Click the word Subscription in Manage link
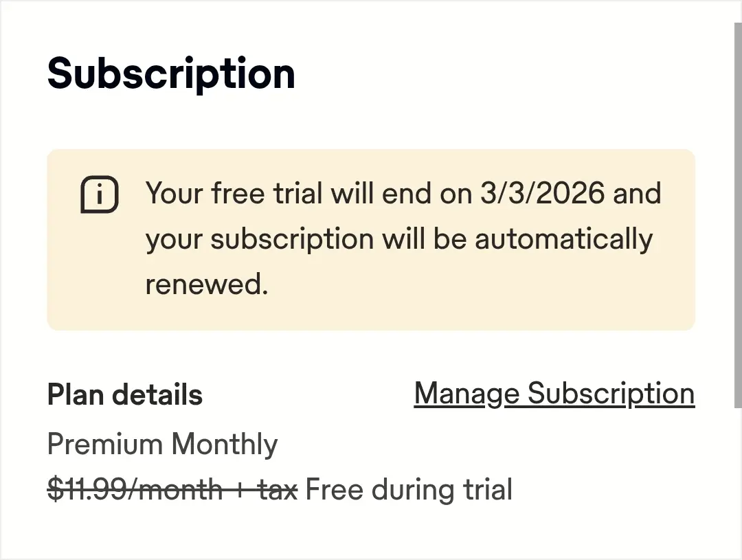Viewport: 742px width, 560px height. click(x=611, y=394)
